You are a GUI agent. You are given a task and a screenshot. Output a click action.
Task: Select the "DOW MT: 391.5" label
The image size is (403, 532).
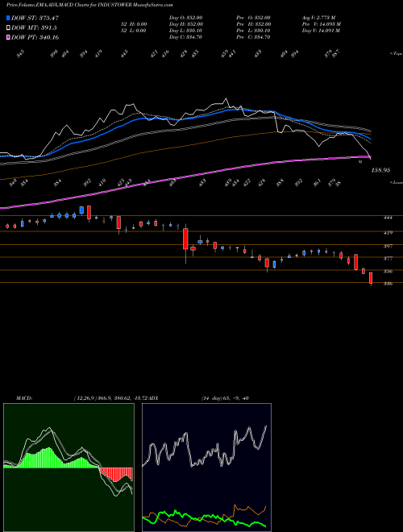pyautogui.click(x=34, y=28)
